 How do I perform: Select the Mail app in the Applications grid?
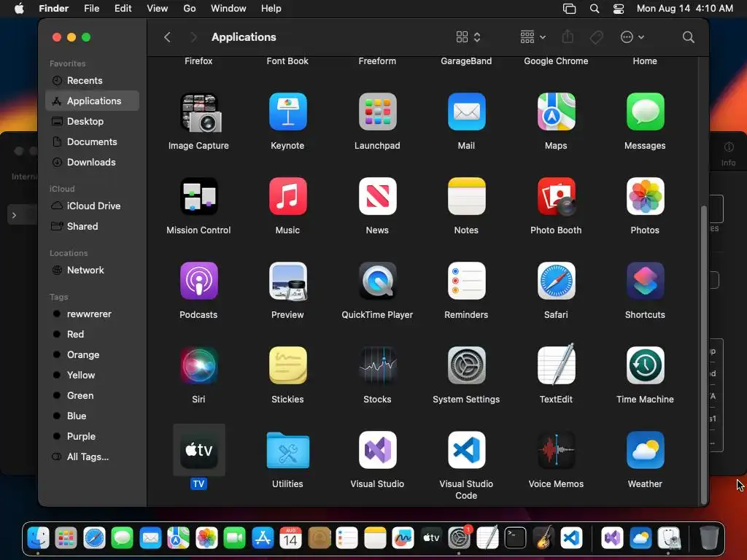pyautogui.click(x=466, y=112)
